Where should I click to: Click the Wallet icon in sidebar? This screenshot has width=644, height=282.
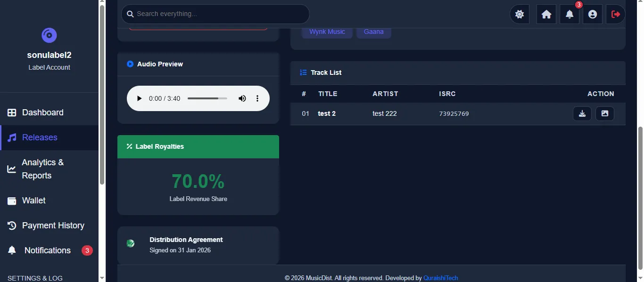12,201
